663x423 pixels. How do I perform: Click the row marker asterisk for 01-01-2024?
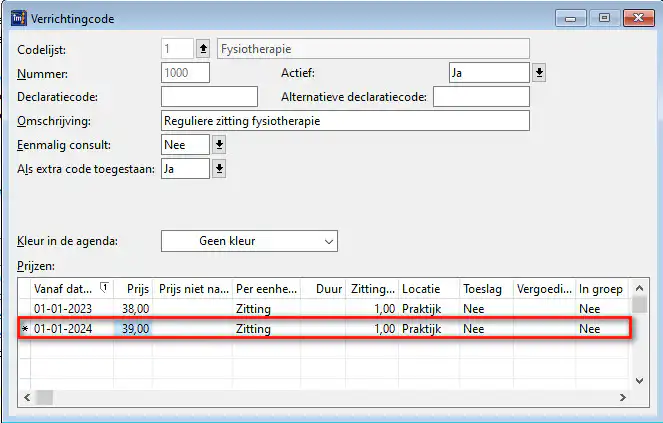25,328
